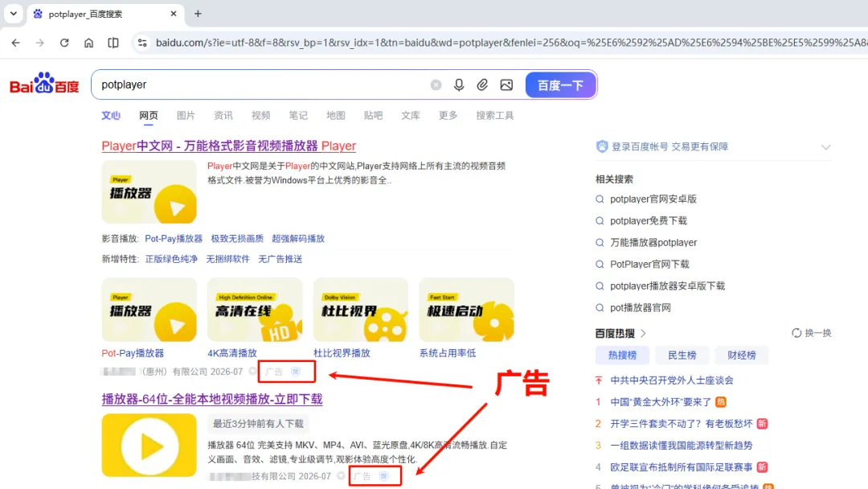Clear the search box with X icon
The width and height of the screenshot is (868, 489).
tap(436, 84)
